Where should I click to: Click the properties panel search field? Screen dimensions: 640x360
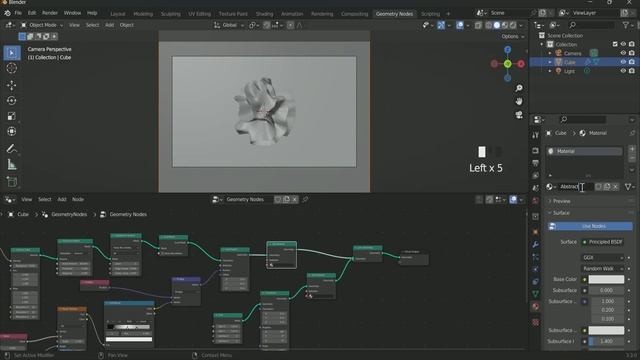[x=583, y=120]
